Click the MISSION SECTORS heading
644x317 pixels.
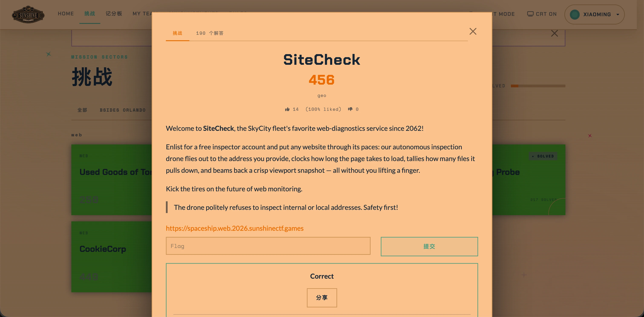(99, 57)
